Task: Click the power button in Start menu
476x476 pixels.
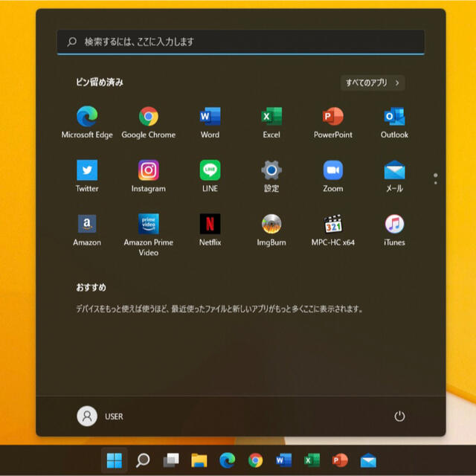Action: (399, 416)
